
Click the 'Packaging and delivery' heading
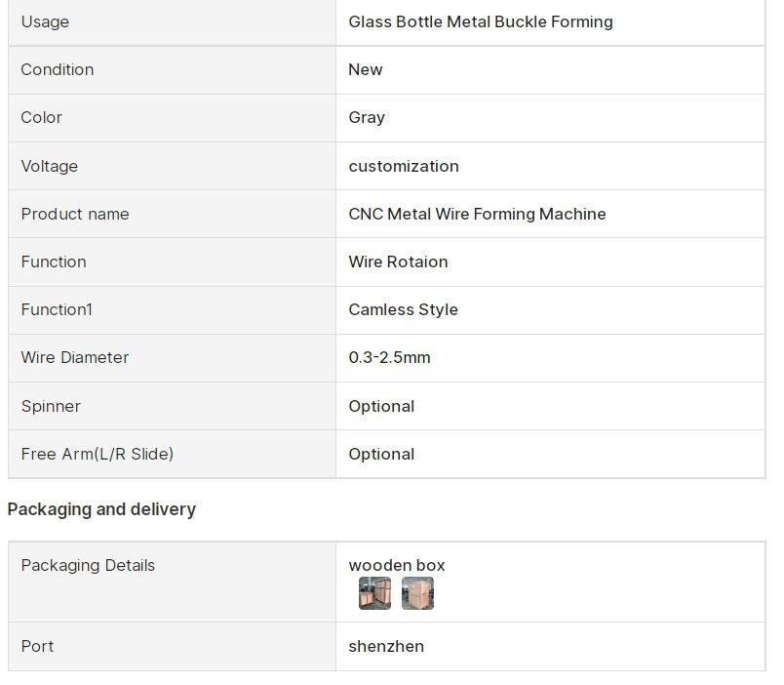click(101, 509)
